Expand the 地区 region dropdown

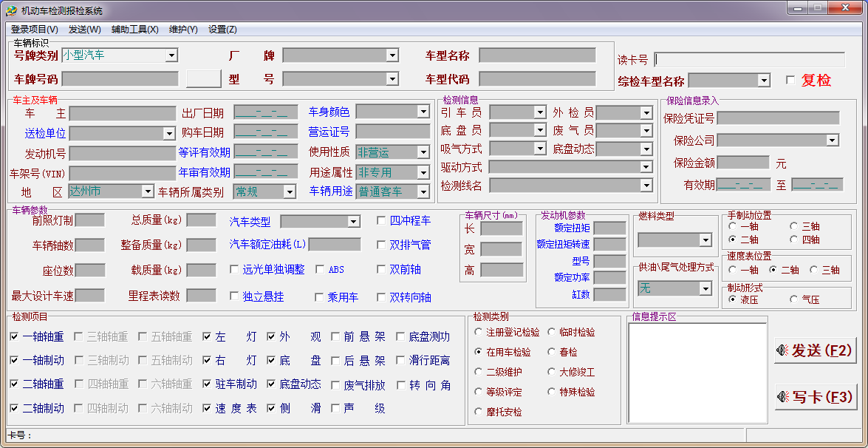(147, 191)
